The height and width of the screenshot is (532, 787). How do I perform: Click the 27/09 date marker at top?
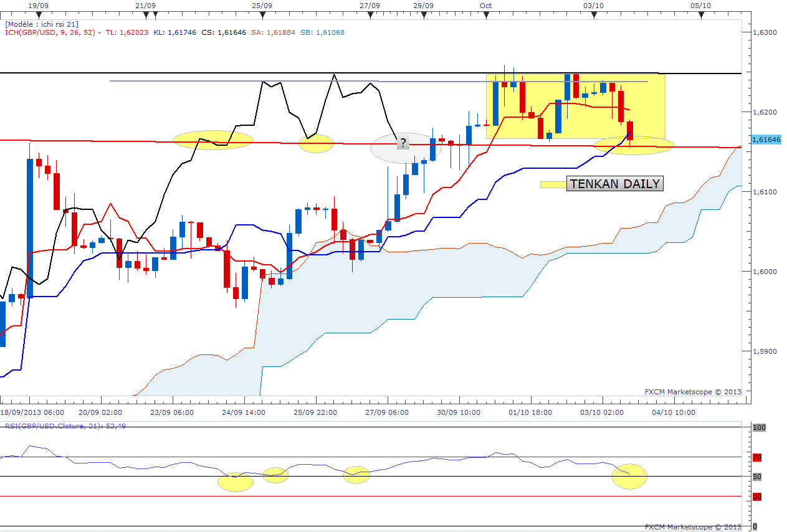tap(370, 5)
